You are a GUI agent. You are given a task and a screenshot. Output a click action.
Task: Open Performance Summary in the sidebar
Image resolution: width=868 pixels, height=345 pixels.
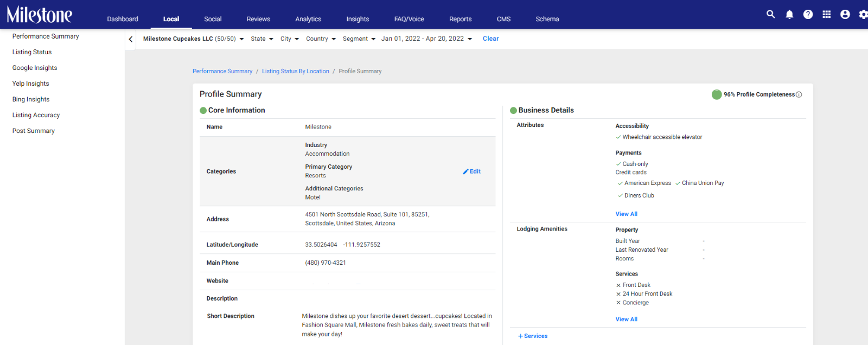click(46, 36)
